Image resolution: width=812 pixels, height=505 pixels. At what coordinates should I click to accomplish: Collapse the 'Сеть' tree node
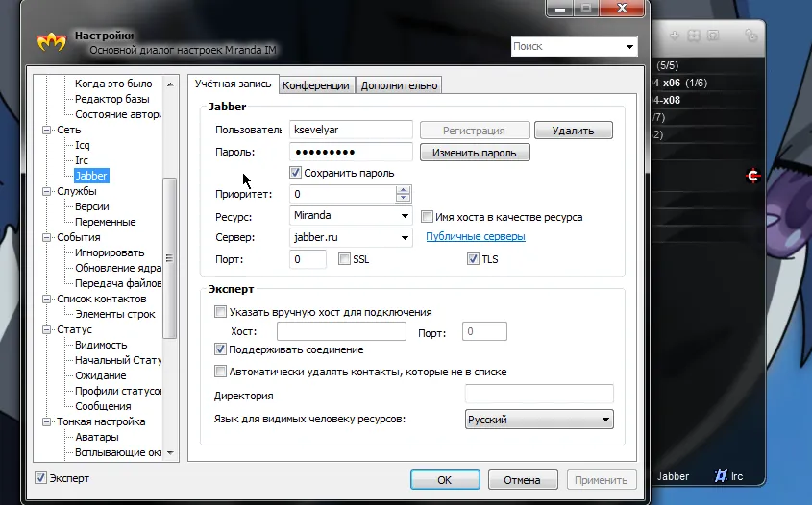(46, 130)
